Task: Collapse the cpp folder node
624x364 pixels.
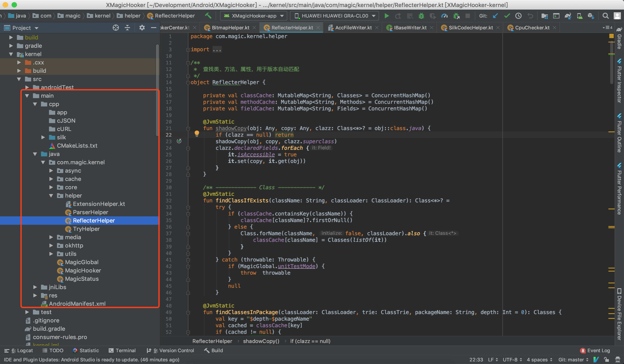Action: click(35, 104)
